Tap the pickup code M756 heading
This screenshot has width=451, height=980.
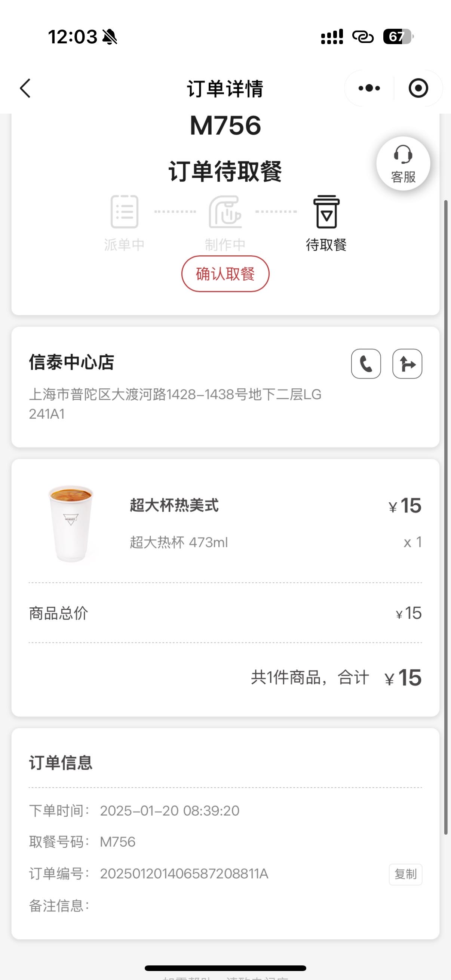coord(225,126)
